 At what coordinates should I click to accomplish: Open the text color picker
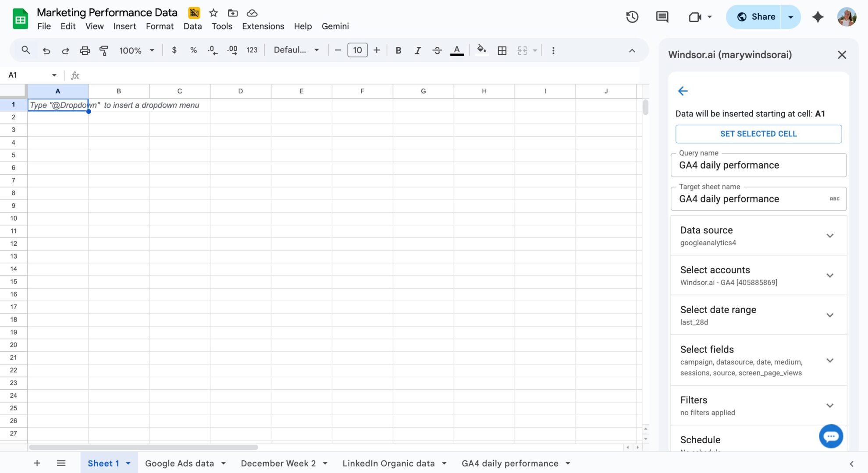pyautogui.click(x=457, y=50)
